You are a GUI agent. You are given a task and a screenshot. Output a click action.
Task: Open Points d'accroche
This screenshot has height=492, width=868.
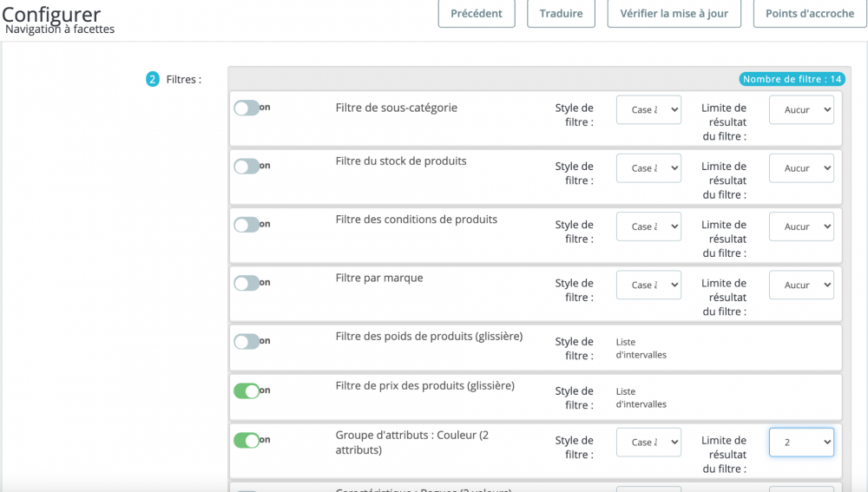click(809, 14)
